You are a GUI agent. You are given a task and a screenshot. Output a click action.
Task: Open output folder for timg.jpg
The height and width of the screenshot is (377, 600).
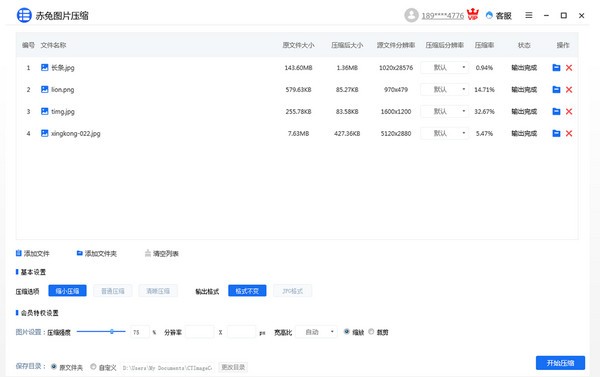point(556,111)
